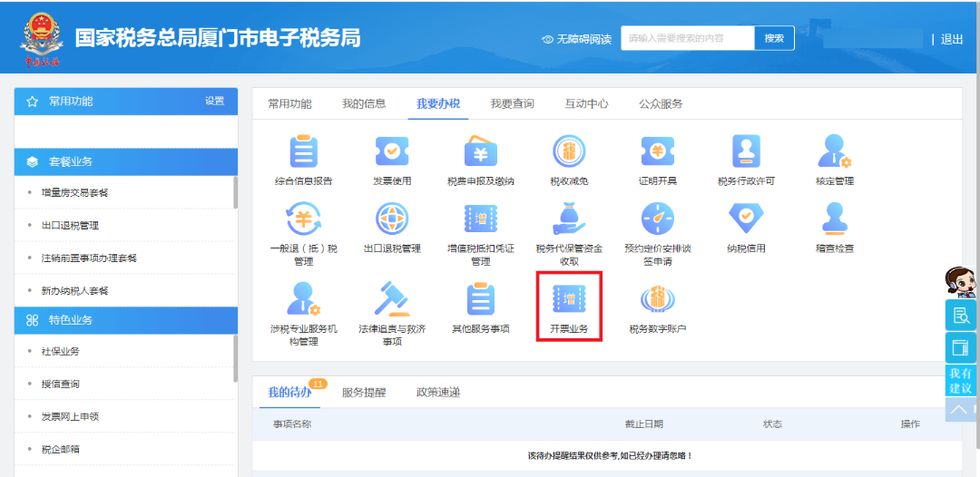Viewport: 980px width, 477px height.
Task: Open the 税收减免 icon
Action: coord(569,151)
